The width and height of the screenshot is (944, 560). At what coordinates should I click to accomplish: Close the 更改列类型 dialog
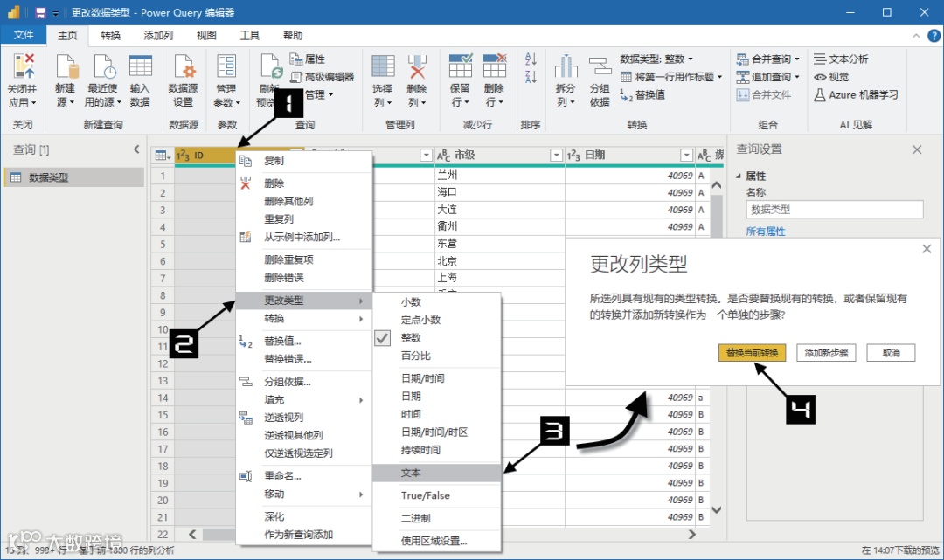(x=927, y=249)
